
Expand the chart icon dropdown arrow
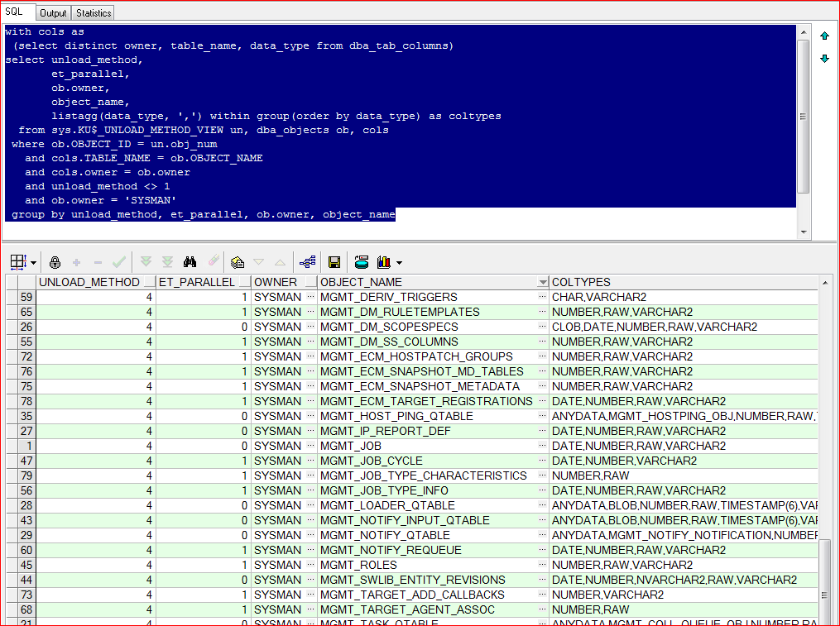pyautogui.click(x=399, y=263)
